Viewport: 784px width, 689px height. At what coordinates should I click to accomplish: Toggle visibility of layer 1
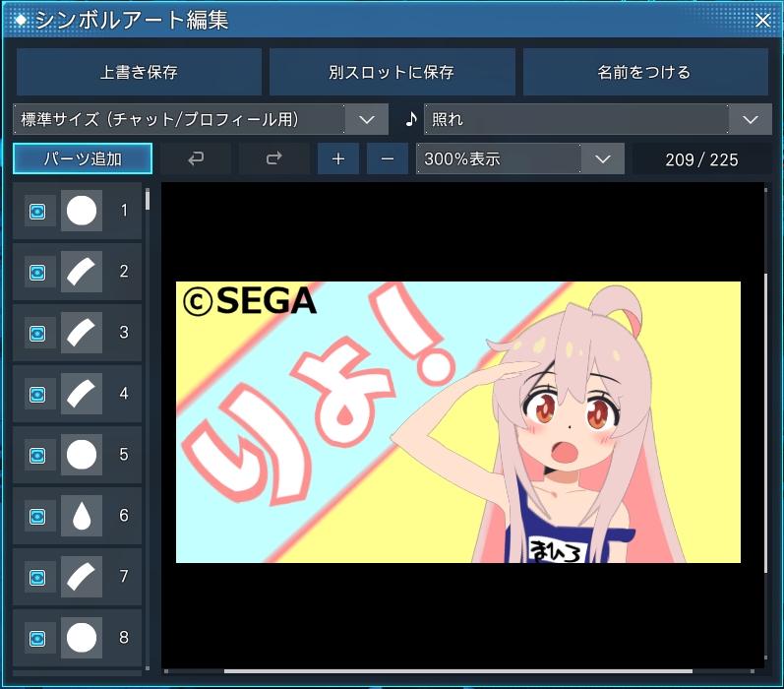click(37, 212)
